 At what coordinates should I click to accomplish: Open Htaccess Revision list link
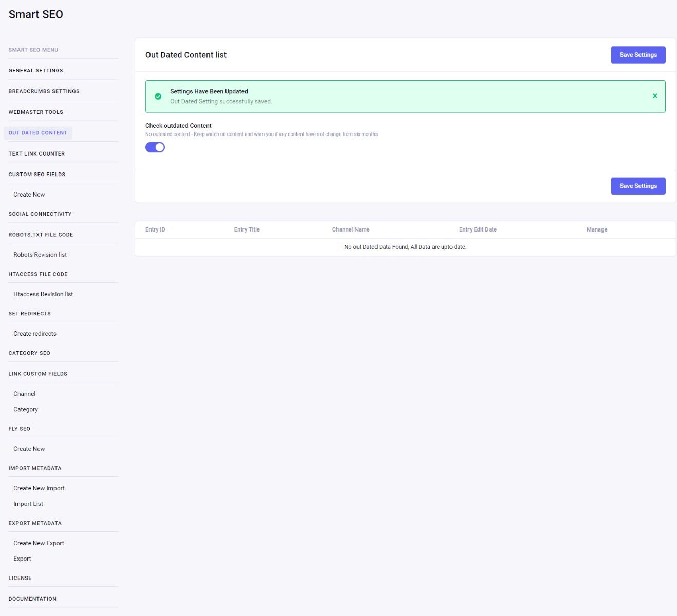coord(43,294)
